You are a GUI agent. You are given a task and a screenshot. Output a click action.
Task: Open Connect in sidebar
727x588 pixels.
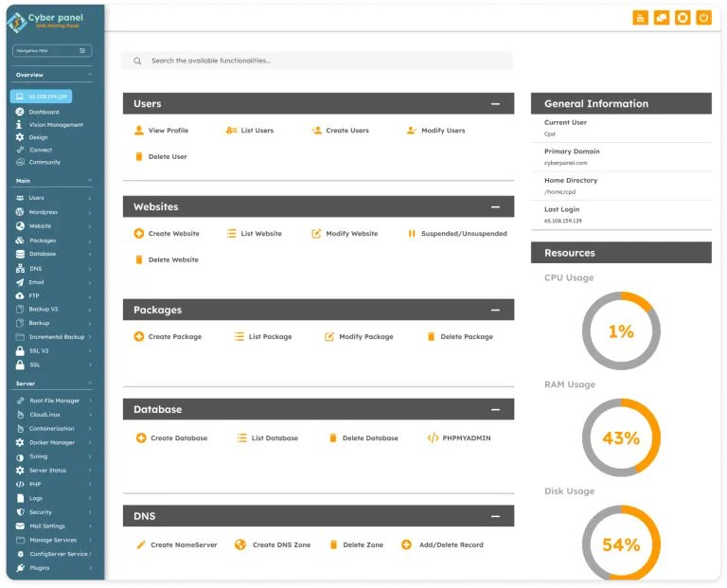(34, 150)
